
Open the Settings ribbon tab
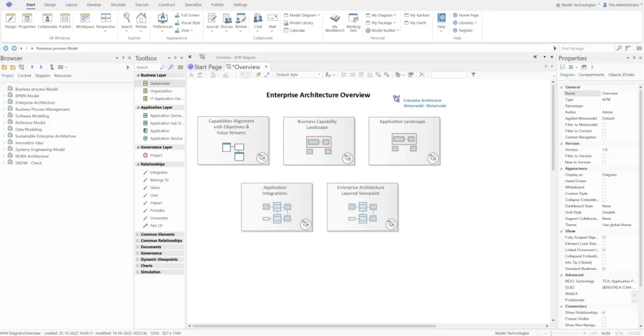coord(240,5)
